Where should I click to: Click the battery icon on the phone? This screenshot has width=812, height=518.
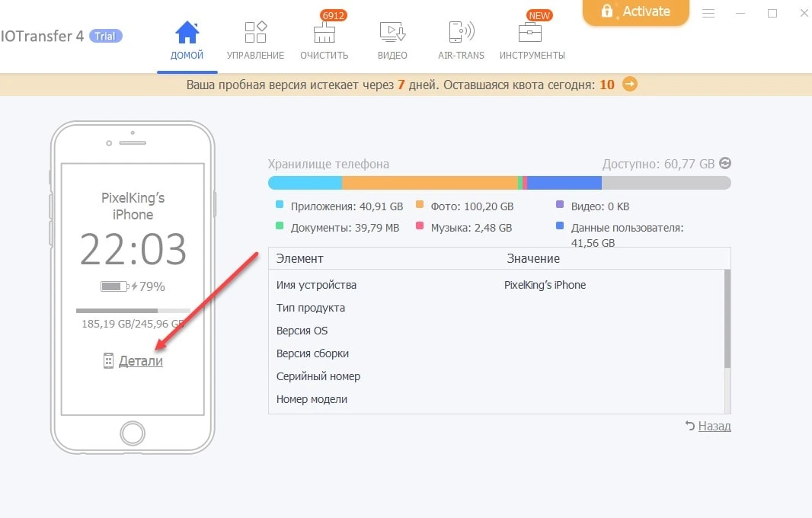(x=114, y=286)
